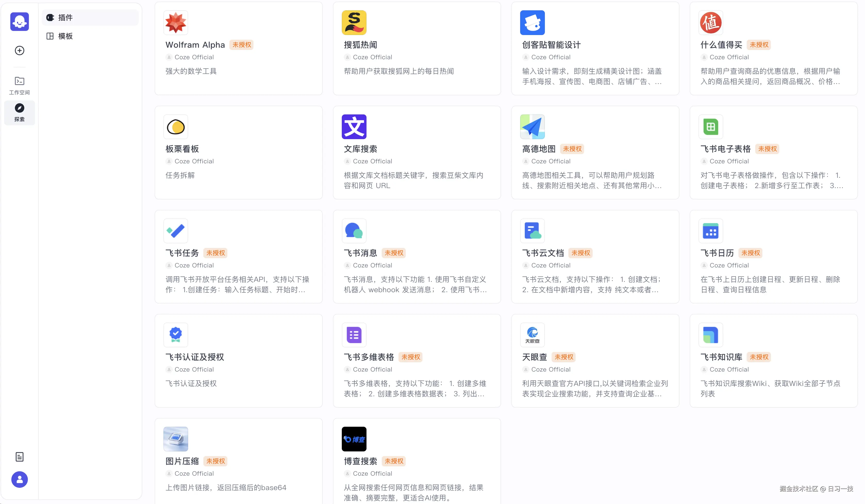Click the 搜狐热闻 plugin icon

[x=354, y=23]
